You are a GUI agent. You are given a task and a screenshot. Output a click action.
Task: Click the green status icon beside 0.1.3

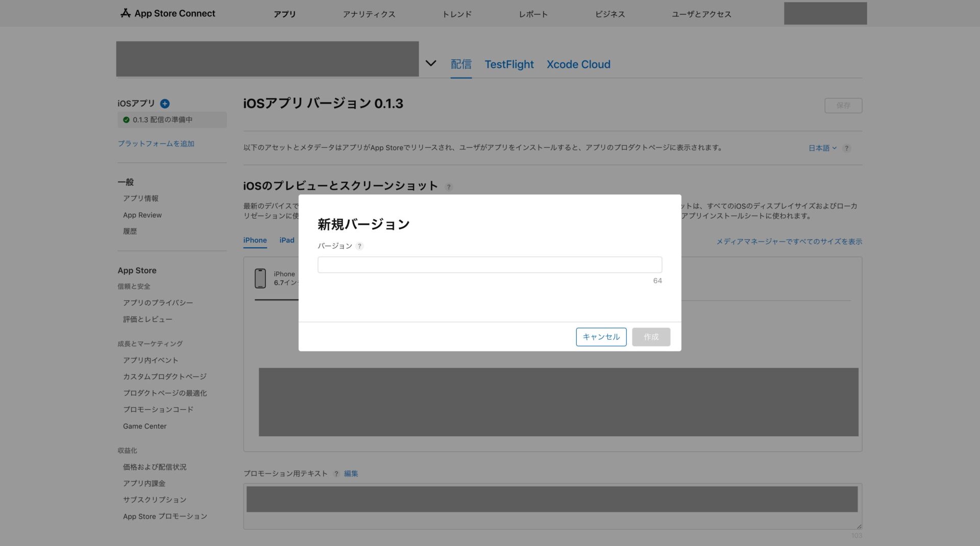click(126, 120)
